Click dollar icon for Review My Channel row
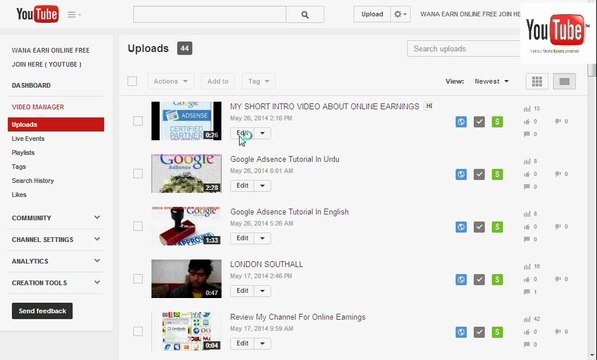597x360 pixels. point(497,332)
